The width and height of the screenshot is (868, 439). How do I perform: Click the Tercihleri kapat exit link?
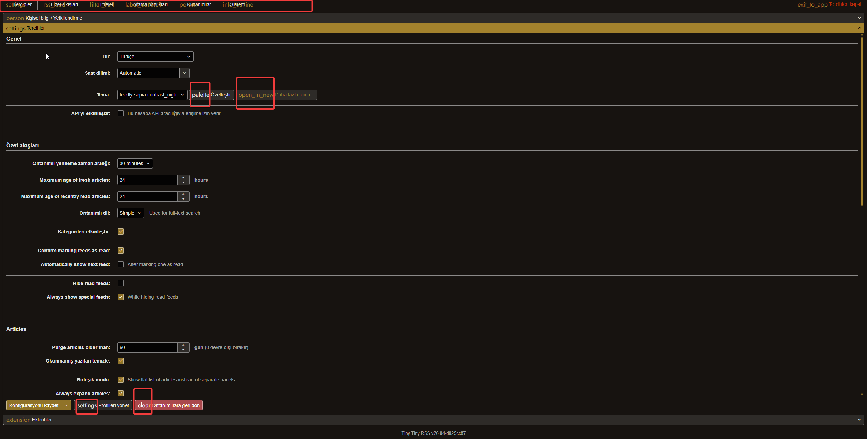tap(829, 4)
